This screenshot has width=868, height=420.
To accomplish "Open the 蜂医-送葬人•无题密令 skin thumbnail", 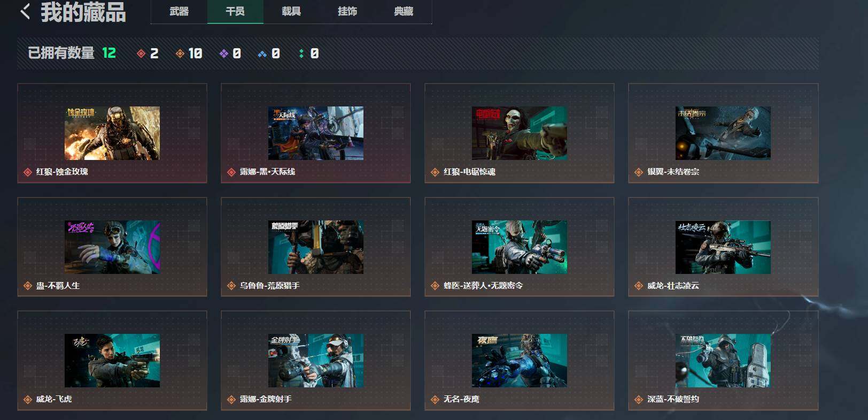I will pyautogui.click(x=520, y=247).
